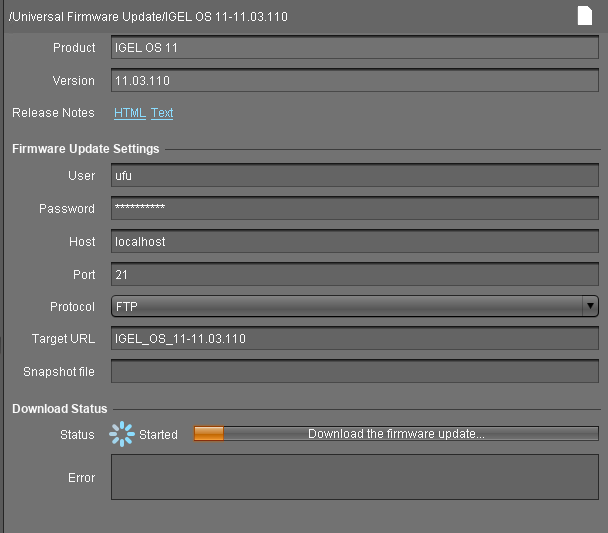
Task: Click the Firmware Update Settings section header
Action: [x=85, y=149]
